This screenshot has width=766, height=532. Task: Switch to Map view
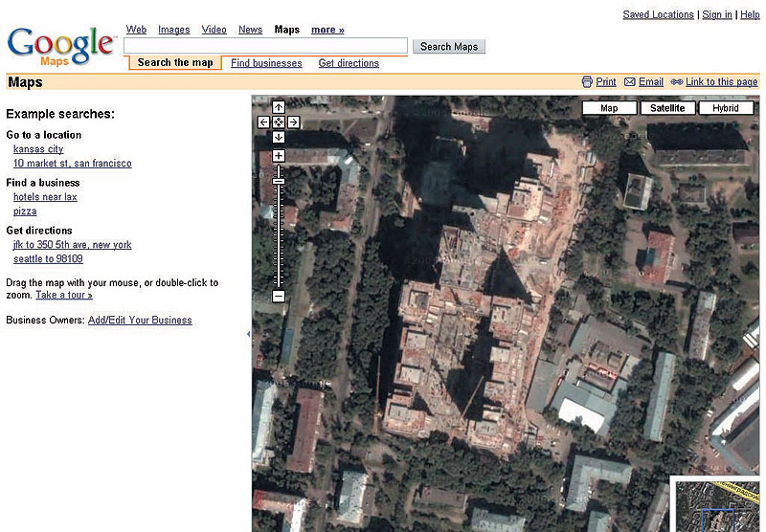tap(609, 108)
